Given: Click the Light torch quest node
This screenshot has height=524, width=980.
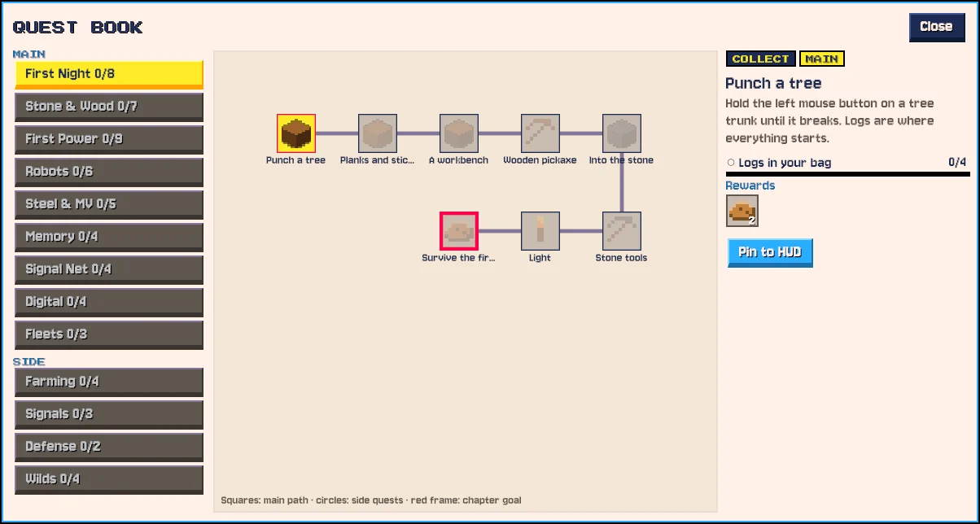Looking at the screenshot, I should [x=540, y=231].
